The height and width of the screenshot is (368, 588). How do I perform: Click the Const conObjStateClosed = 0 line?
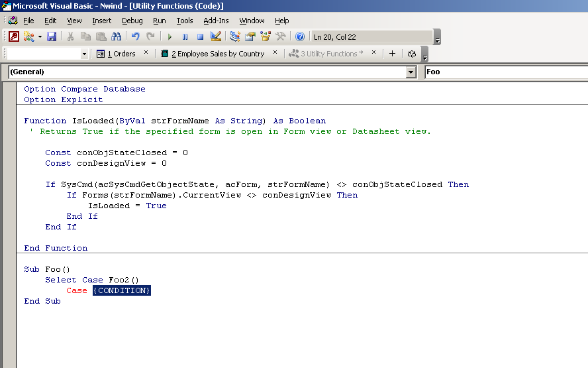click(117, 153)
